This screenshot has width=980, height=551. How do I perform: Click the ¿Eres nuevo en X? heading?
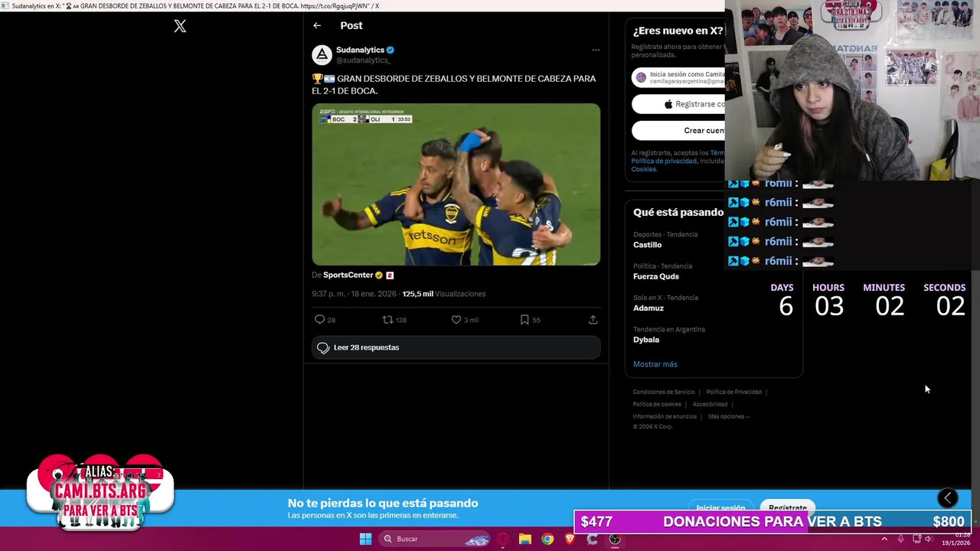click(x=678, y=31)
